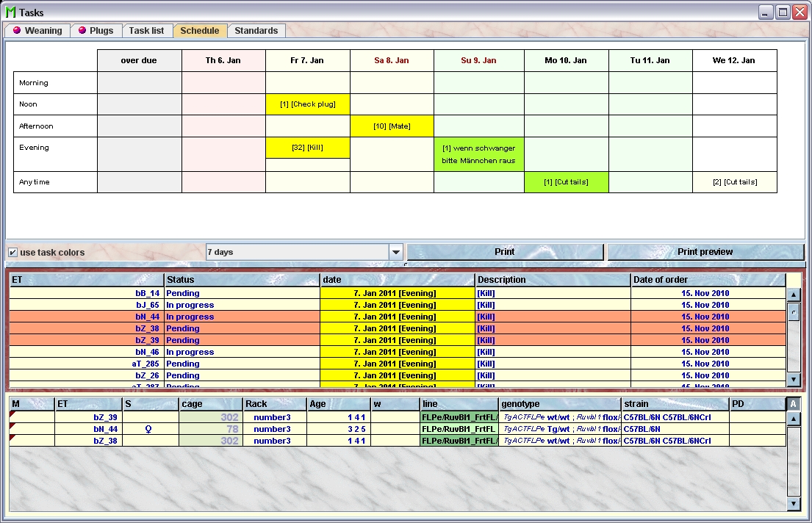Click the "A" icon above the animal table scrollbar
Image resolution: width=812 pixels, height=523 pixels.
point(794,403)
